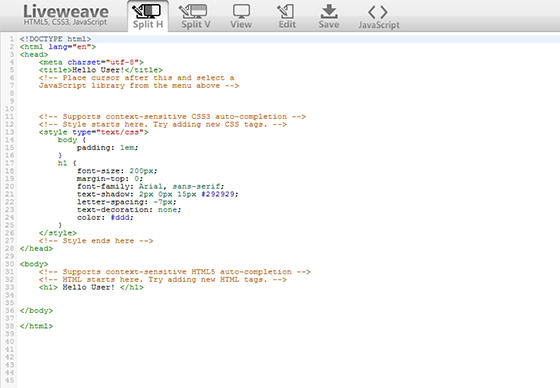The width and height of the screenshot is (560, 388).
Task: Click the "JavaScript library from the menu" comment line
Action: 139,86
